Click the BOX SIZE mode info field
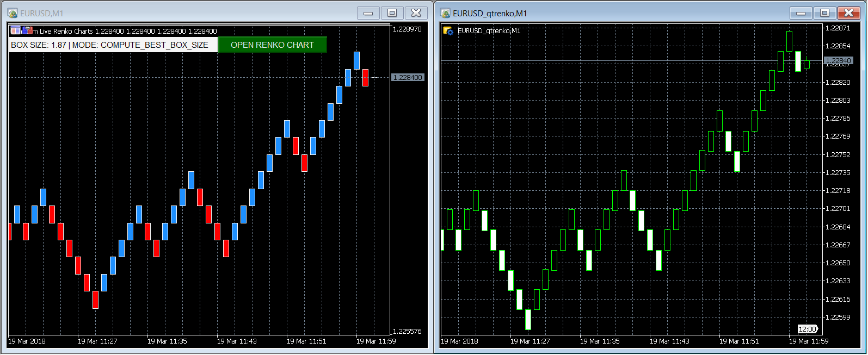Viewport: 868px width, 355px height. click(113, 45)
